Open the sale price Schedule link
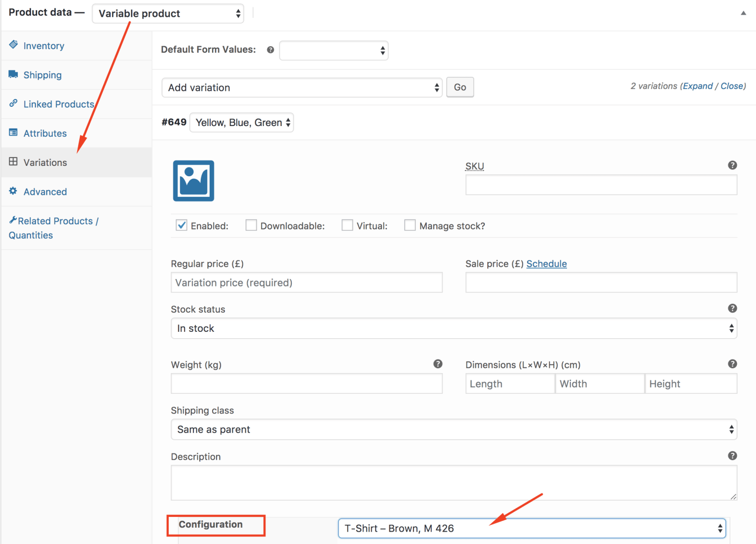 [x=546, y=264]
